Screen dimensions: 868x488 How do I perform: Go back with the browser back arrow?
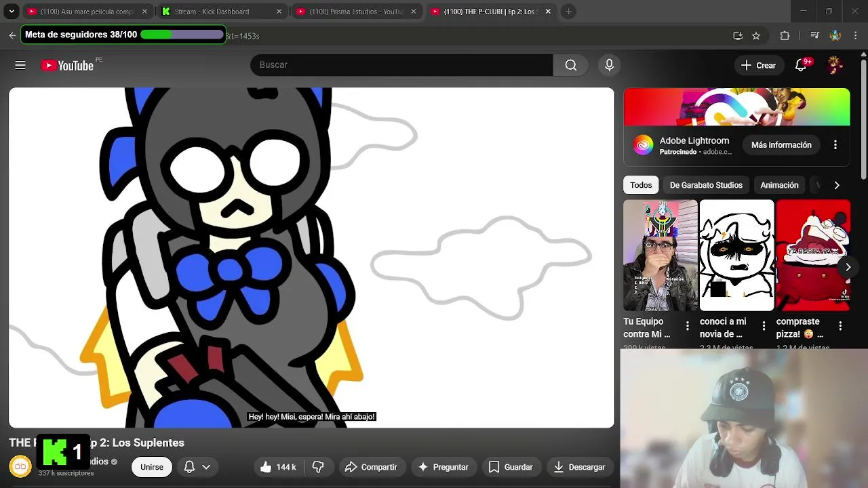(x=12, y=36)
